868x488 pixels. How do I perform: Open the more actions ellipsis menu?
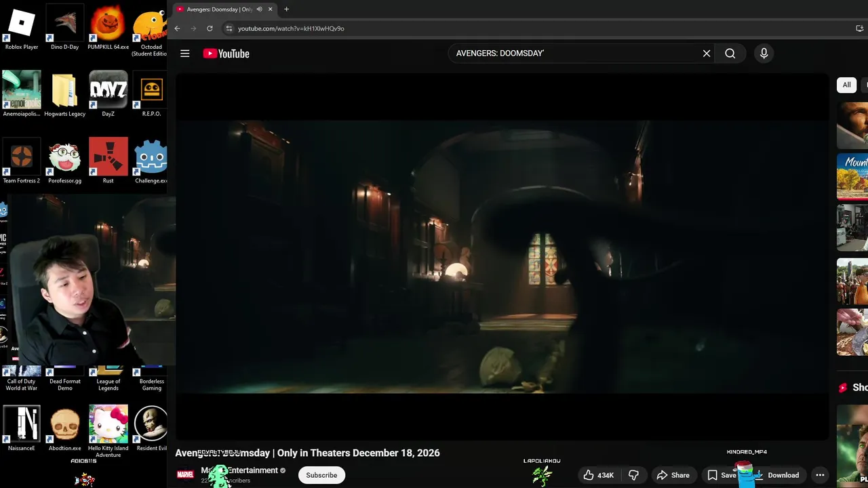coord(820,475)
